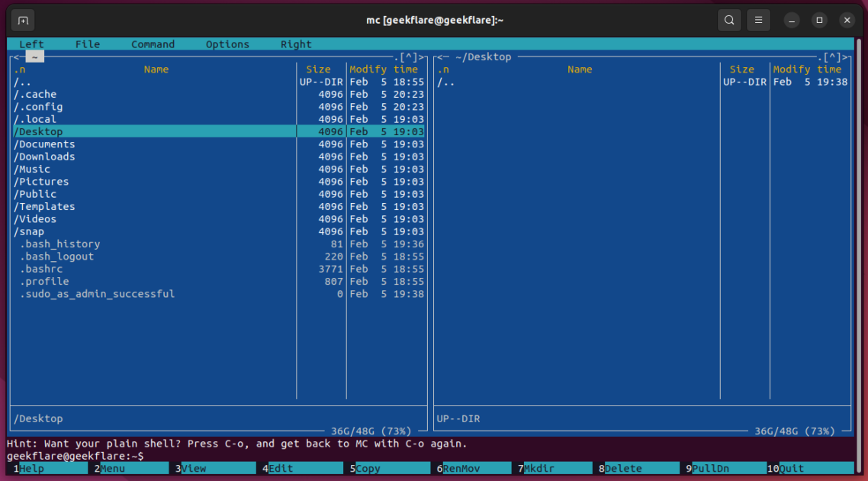Open the Right menu

(296, 44)
